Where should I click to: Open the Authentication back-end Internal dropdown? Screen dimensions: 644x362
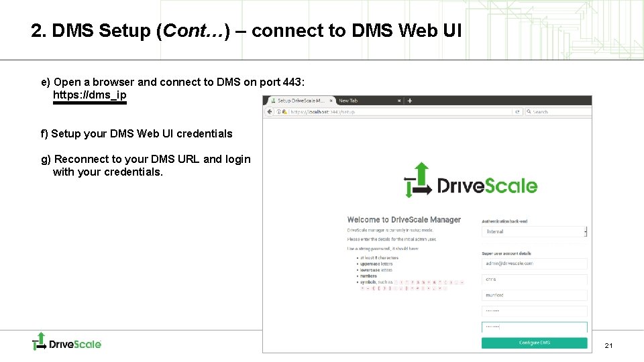pos(535,231)
